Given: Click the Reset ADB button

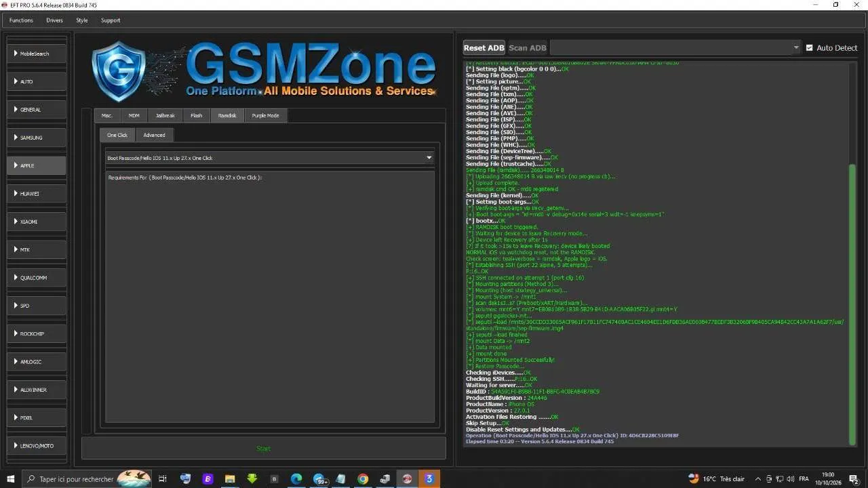Looking at the screenshot, I should point(484,47).
